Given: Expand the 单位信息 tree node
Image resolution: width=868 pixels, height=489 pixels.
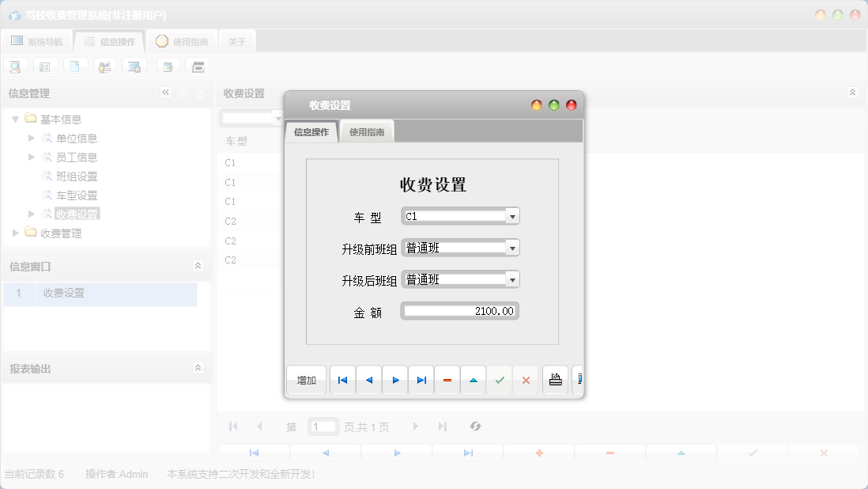Looking at the screenshot, I should click(30, 138).
